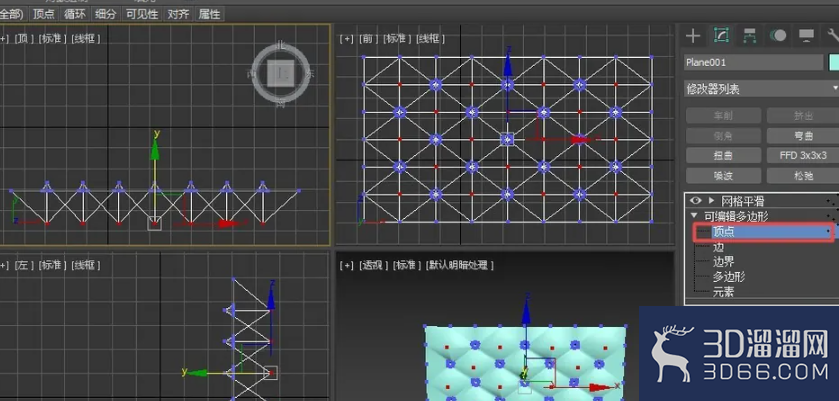Expand the 网格平滑 modifier arrow
The image size is (839, 401).
(x=711, y=201)
